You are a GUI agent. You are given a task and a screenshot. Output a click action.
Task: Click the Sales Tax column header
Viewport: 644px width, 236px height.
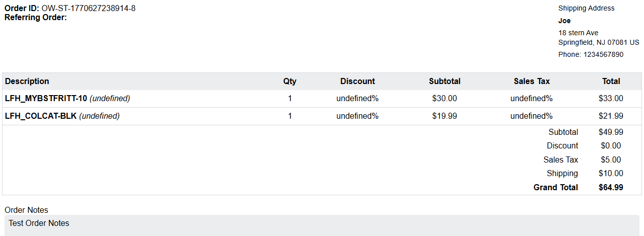[532, 82]
